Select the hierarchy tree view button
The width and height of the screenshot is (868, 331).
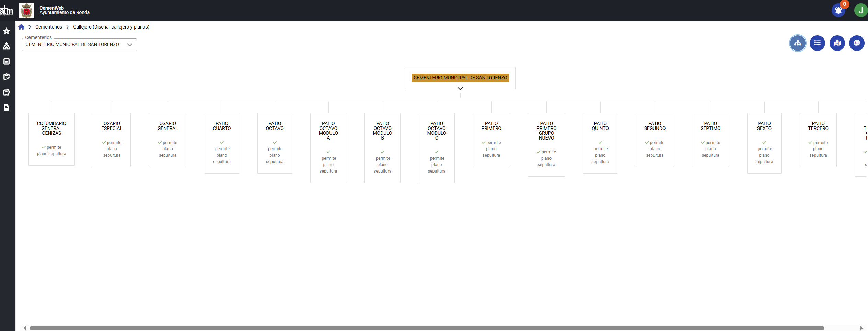click(x=798, y=43)
